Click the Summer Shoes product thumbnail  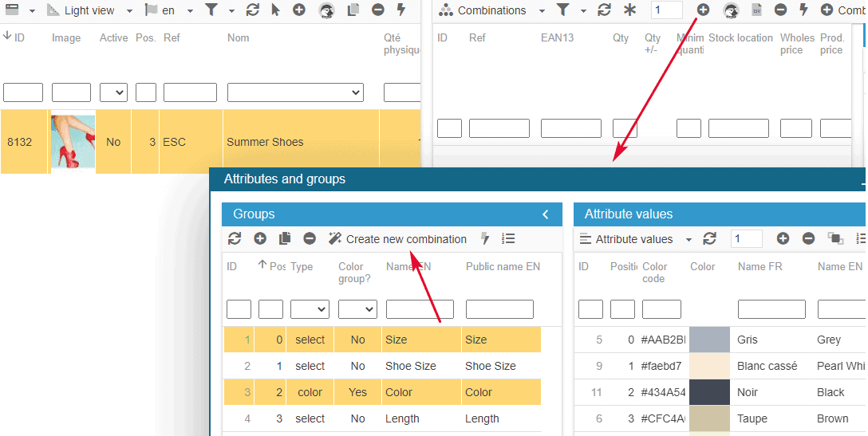pyautogui.click(x=73, y=142)
